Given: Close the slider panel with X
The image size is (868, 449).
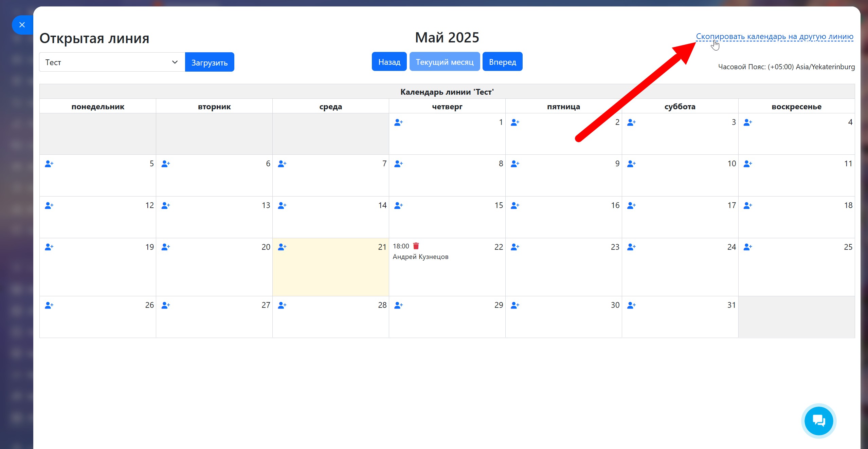Looking at the screenshot, I should click(x=22, y=25).
